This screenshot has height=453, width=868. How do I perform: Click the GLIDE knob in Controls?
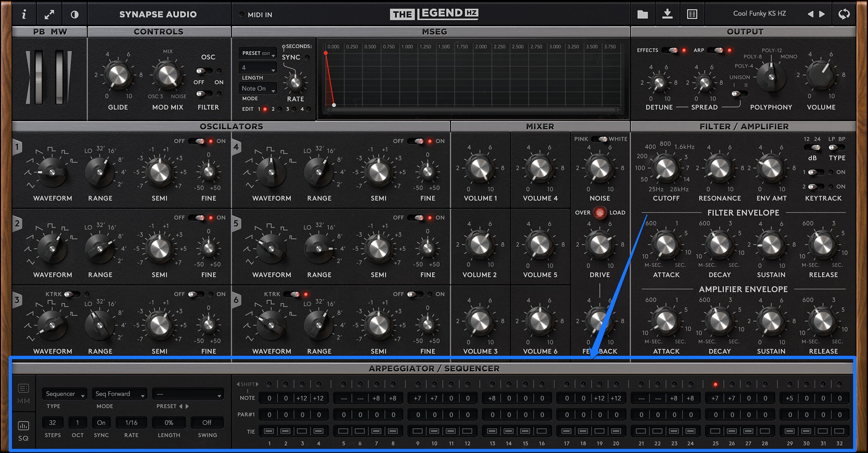click(118, 75)
